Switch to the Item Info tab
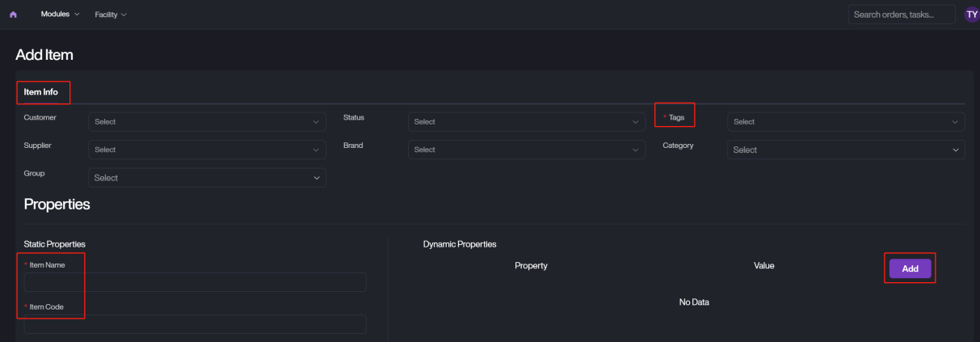 pyautogui.click(x=41, y=92)
